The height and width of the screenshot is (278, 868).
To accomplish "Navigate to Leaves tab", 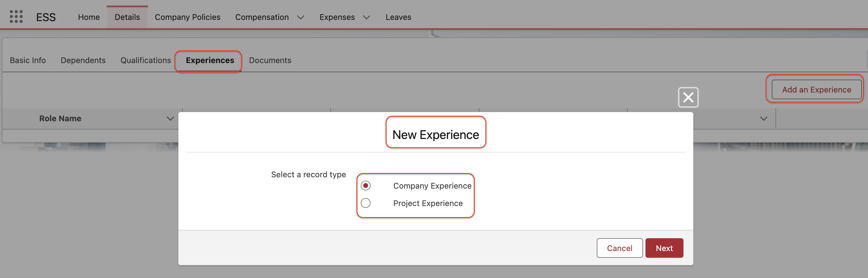I will pos(398,17).
